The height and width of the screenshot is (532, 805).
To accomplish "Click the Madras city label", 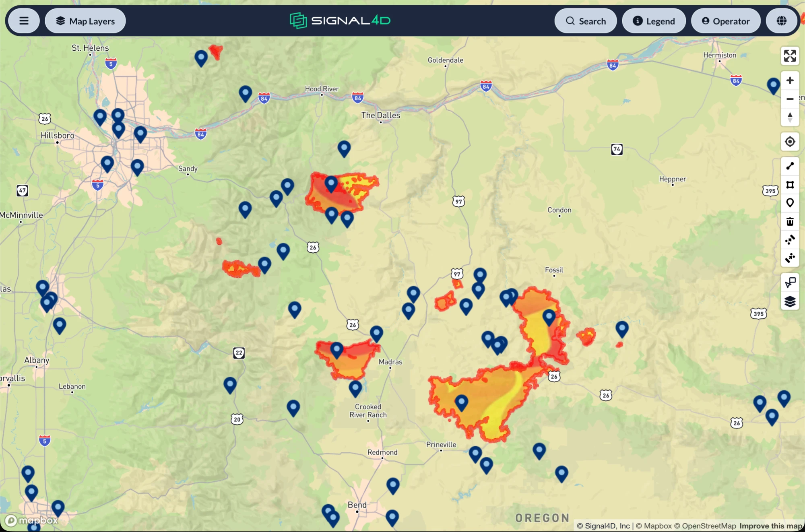I will click(x=390, y=362).
